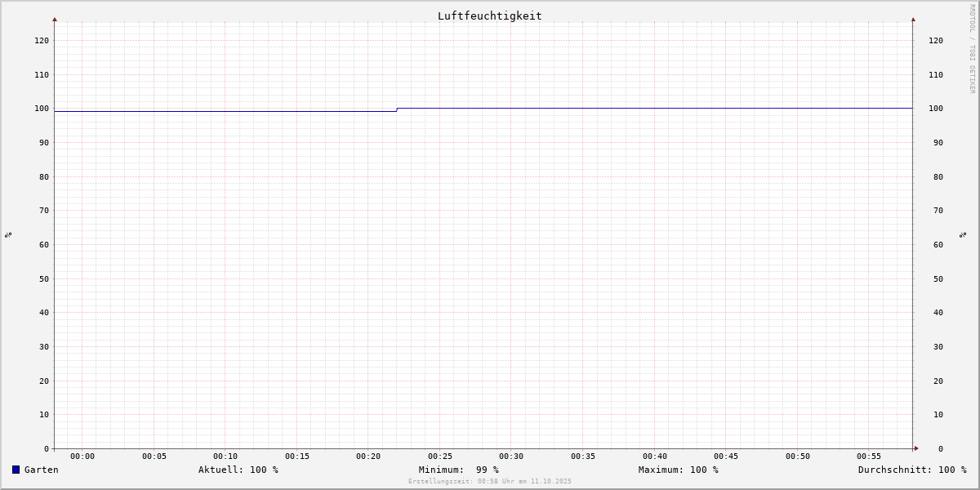Click the step in the blue humidity line

(397, 109)
